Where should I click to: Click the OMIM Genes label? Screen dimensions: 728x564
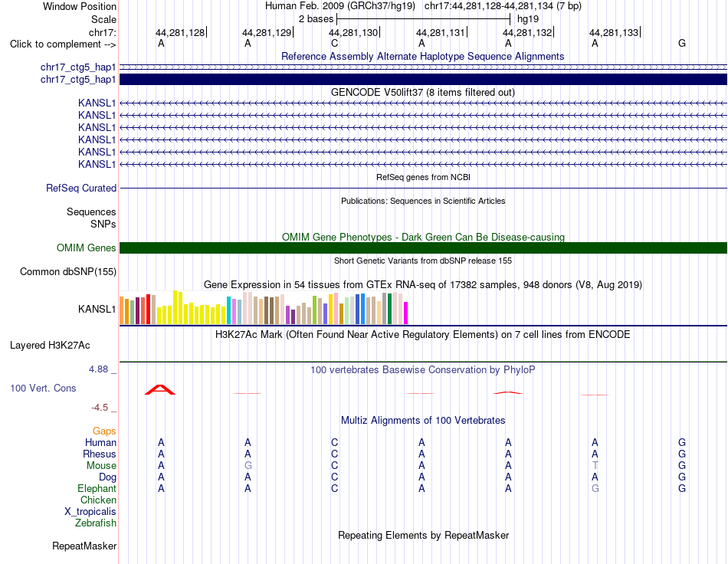[x=86, y=248]
